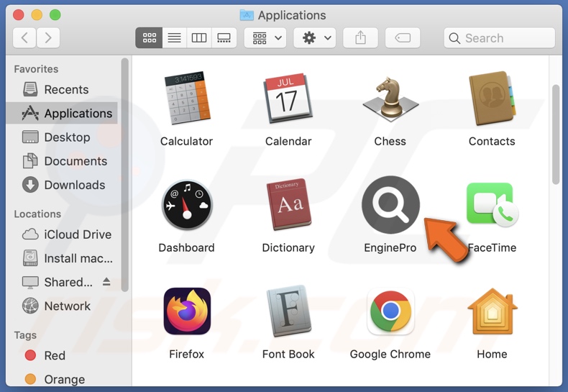Image resolution: width=568 pixels, height=392 pixels.
Task: Select the EnginePro app icon
Action: coord(390,205)
